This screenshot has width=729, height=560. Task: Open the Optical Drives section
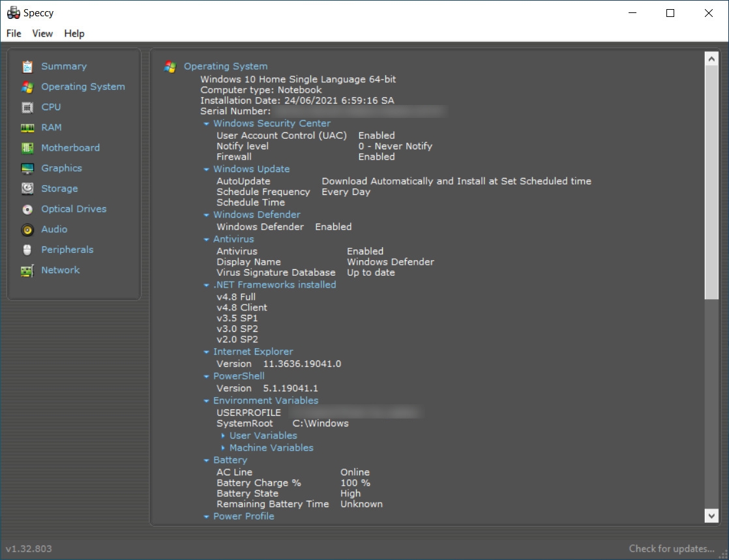click(74, 209)
